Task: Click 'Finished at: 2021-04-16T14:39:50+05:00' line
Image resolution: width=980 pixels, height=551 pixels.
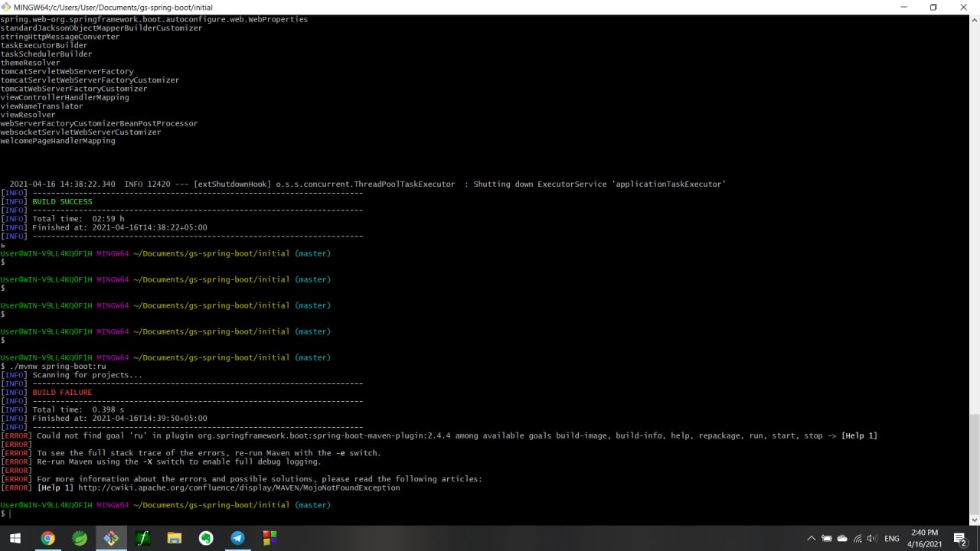Action: pos(104,419)
